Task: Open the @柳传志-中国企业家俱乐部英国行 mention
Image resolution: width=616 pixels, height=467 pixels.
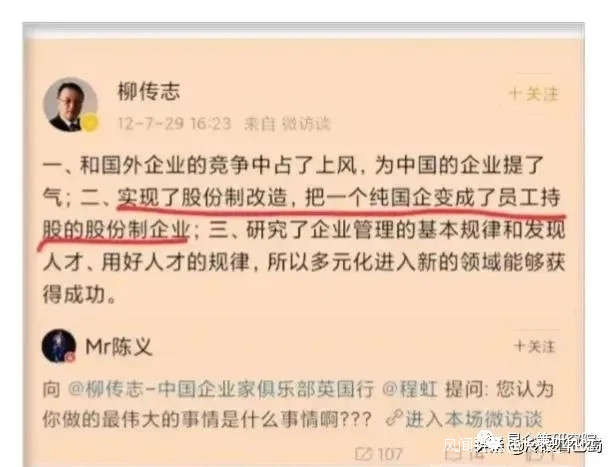Action: 221,390
